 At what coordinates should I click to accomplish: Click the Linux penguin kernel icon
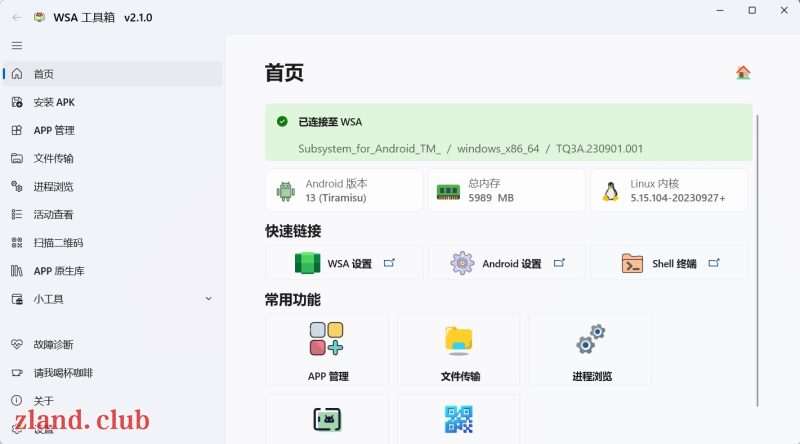(611, 191)
